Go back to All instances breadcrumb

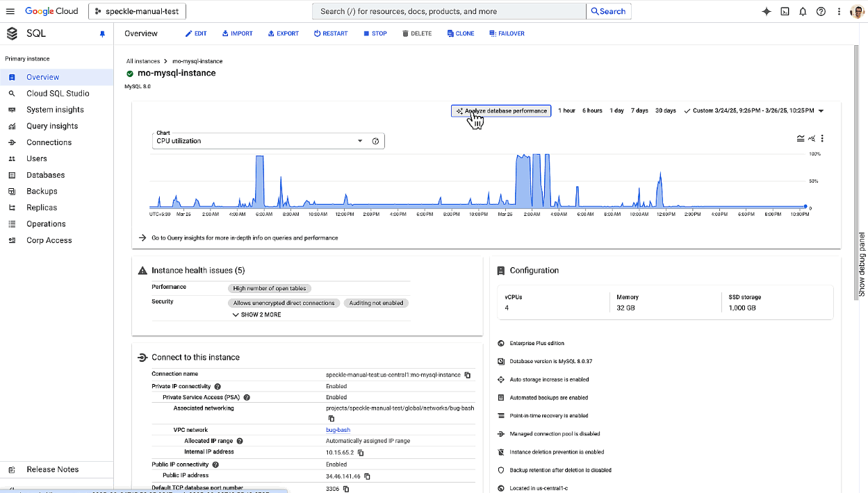coord(143,61)
